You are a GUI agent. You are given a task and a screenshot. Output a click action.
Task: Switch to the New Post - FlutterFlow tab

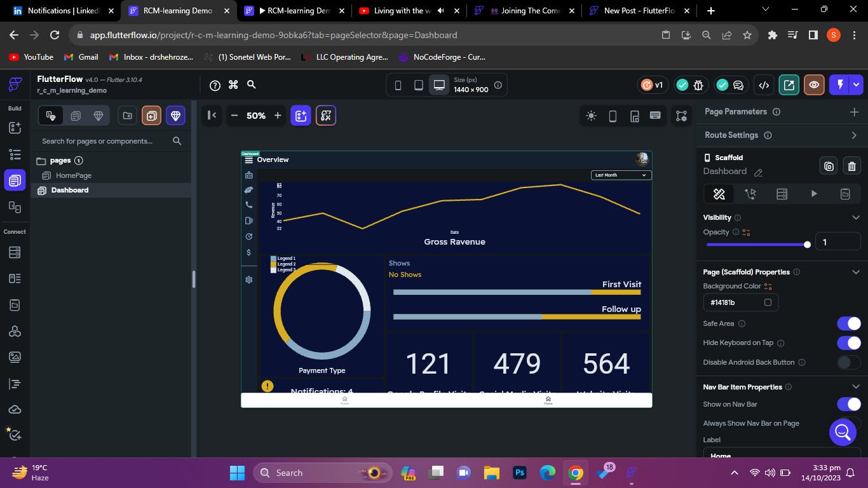coord(639,11)
